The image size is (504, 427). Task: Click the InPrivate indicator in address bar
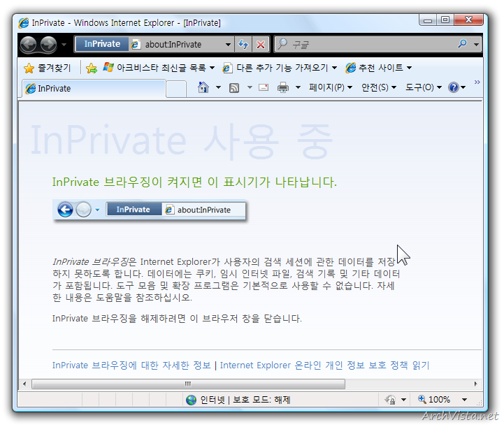102,44
